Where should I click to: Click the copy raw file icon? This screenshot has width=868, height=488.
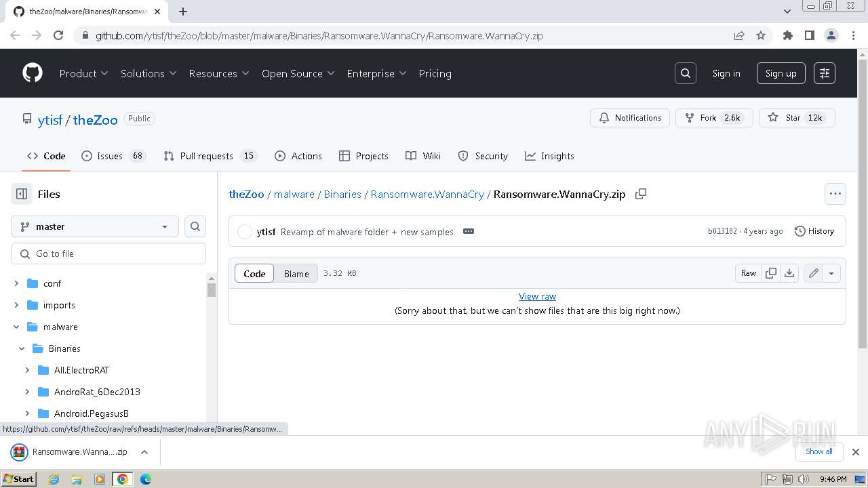click(x=771, y=273)
